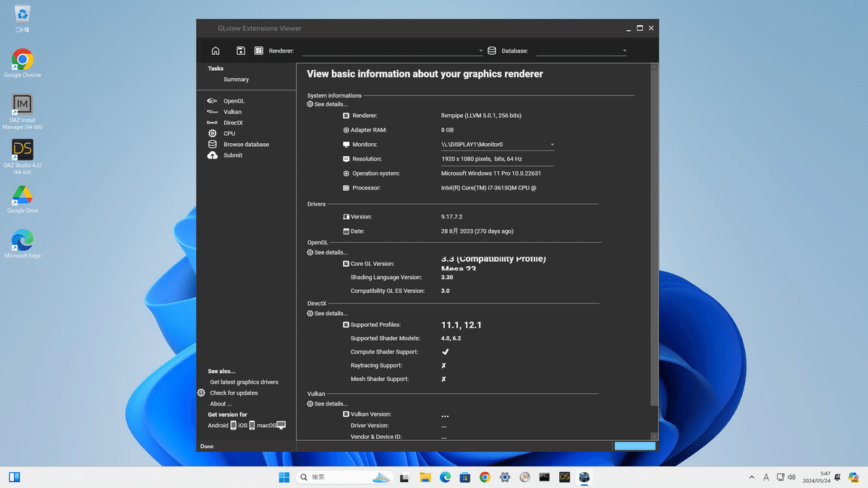Select Summary under Tasks
The width and height of the screenshot is (868, 488).
(x=236, y=80)
